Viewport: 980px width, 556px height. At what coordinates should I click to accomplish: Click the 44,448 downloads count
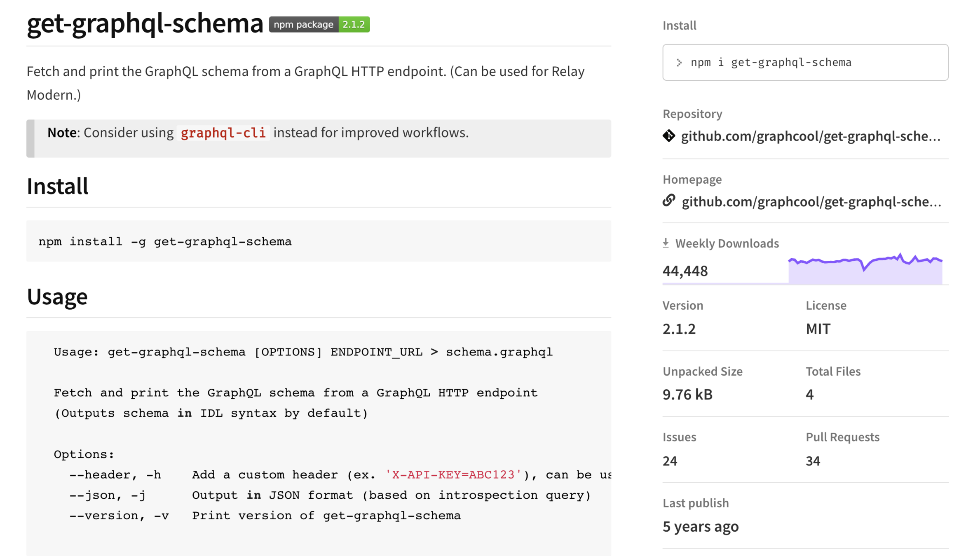coord(685,271)
